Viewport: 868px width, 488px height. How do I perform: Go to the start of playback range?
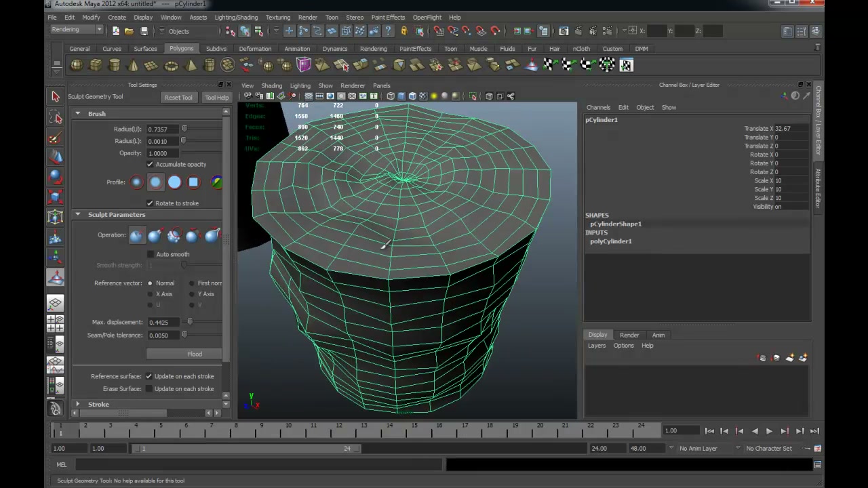click(x=709, y=431)
